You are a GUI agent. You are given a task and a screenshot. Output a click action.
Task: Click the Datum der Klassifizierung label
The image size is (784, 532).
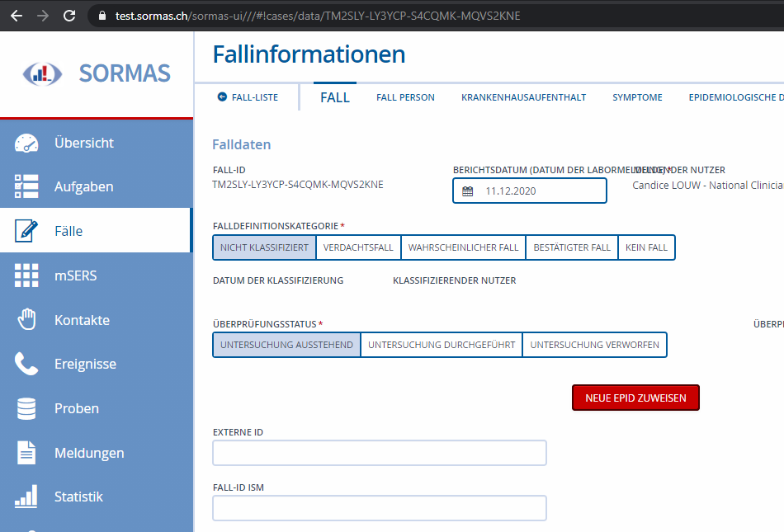pyautogui.click(x=278, y=280)
